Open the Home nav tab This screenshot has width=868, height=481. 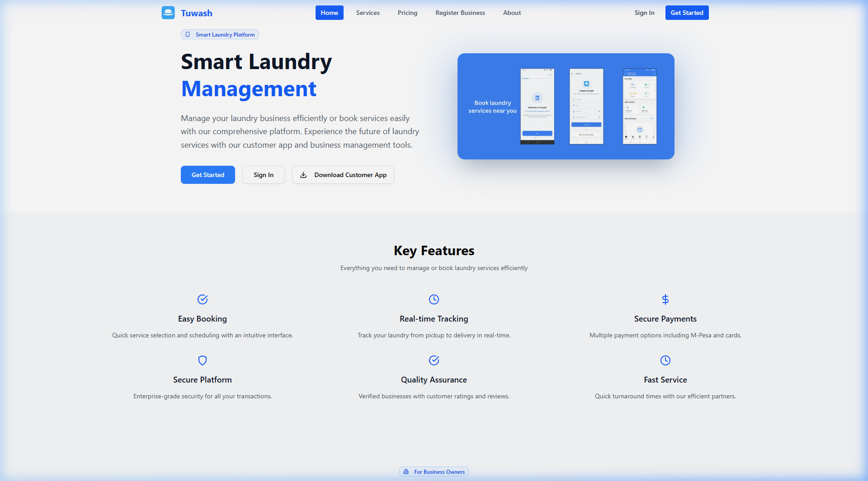pos(329,13)
